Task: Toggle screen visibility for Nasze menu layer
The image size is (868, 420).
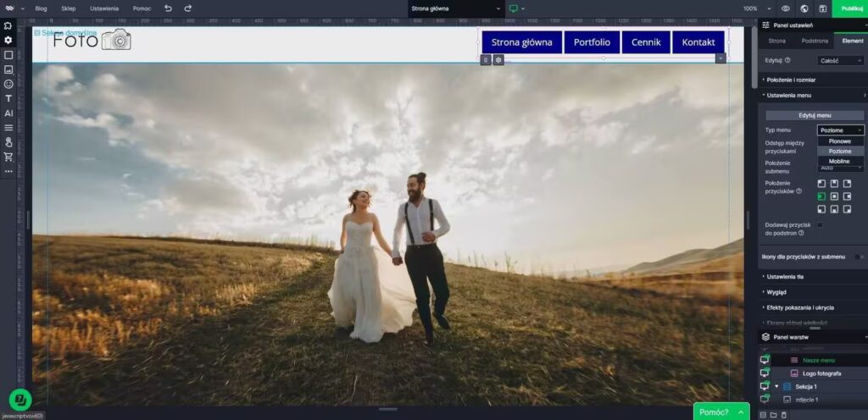Action: click(765, 360)
